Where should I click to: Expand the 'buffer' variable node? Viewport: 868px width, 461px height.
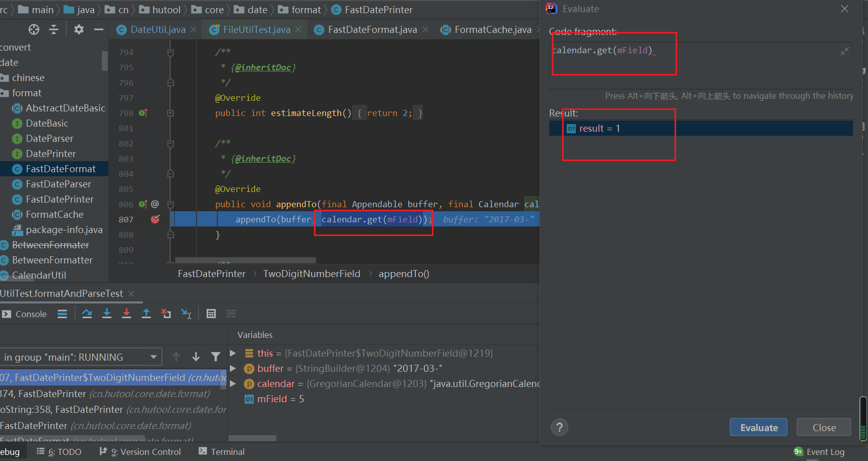point(233,368)
